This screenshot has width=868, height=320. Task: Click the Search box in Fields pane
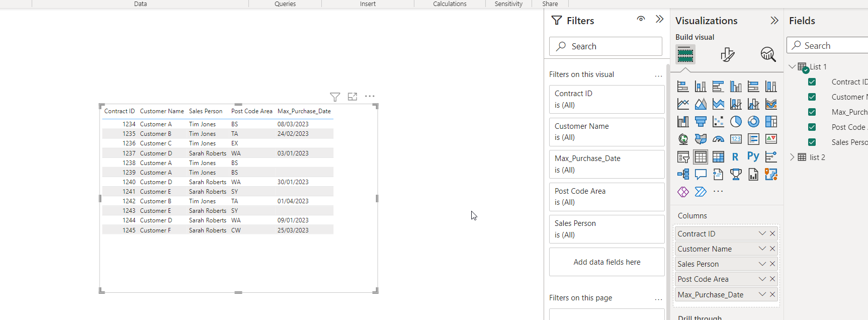click(827, 45)
